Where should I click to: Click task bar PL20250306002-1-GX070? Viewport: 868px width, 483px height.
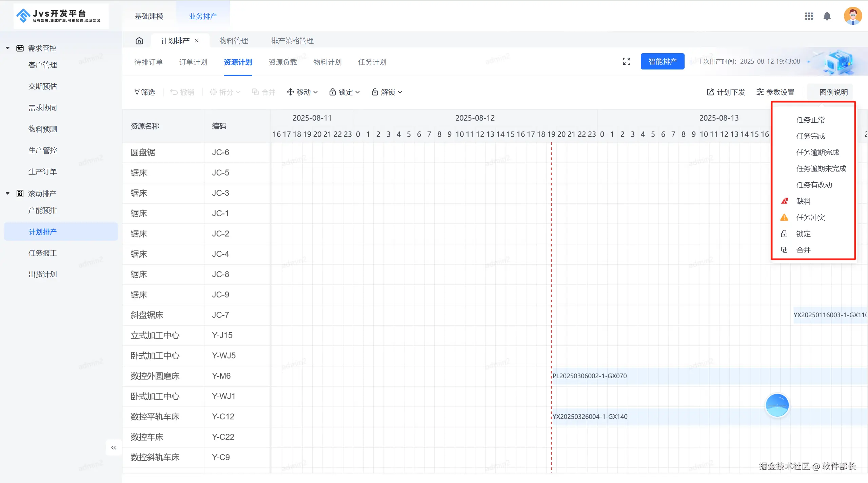(590, 376)
